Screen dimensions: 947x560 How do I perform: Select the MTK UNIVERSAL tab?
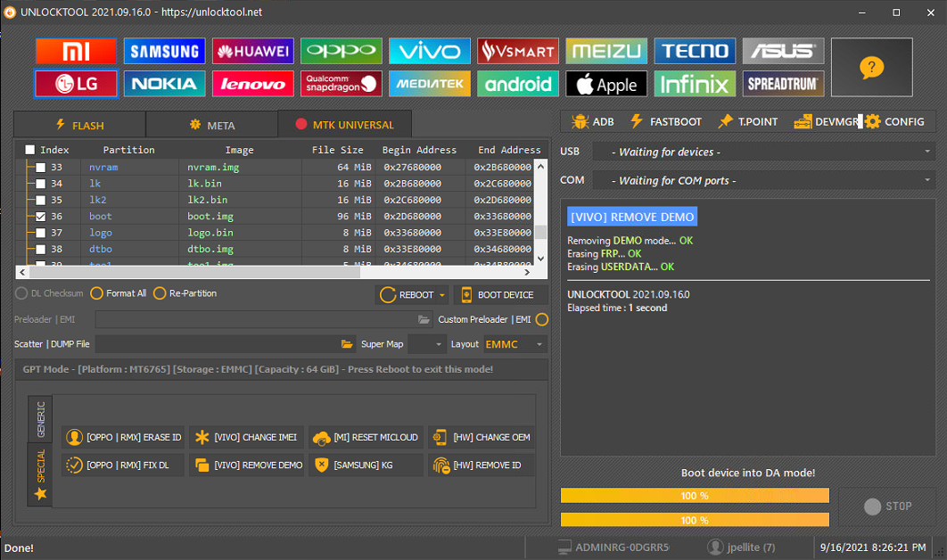(x=345, y=125)
